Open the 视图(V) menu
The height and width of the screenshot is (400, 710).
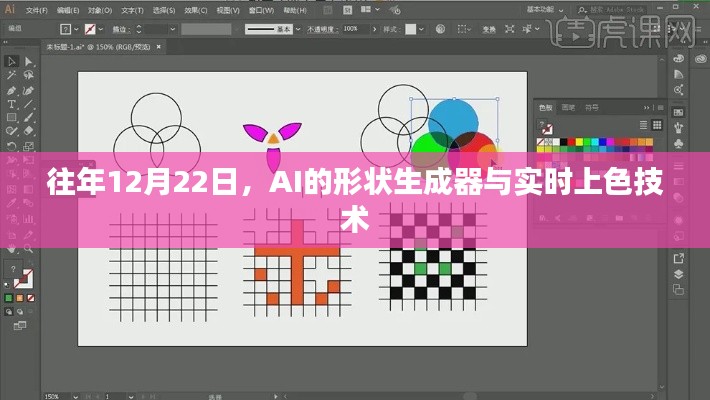pyautogui.click(x=228, y=10)
